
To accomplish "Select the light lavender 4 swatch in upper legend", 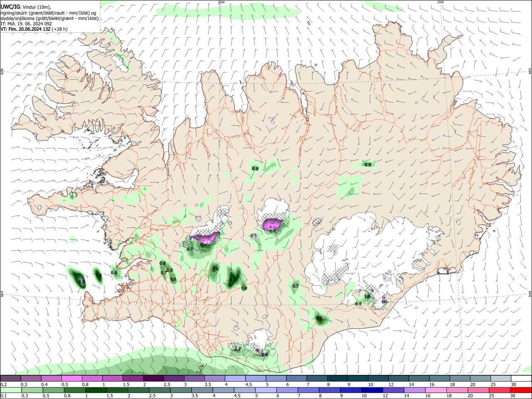I will 235,378.
